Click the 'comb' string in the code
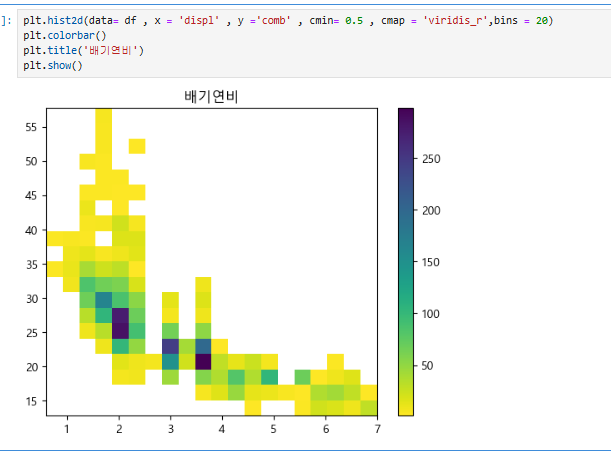This screenshot has width=611, height=457. [x=274, y=20]
